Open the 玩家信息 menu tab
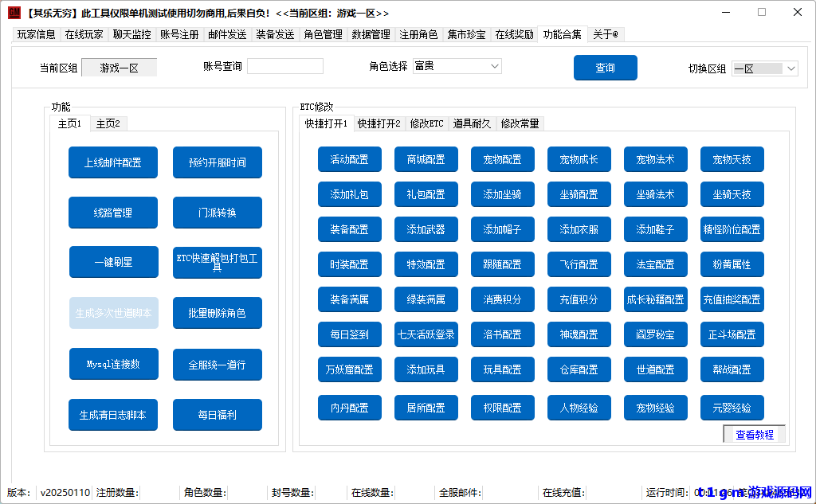The height and width of the screenshot is (504, 816). pos(36,34)
